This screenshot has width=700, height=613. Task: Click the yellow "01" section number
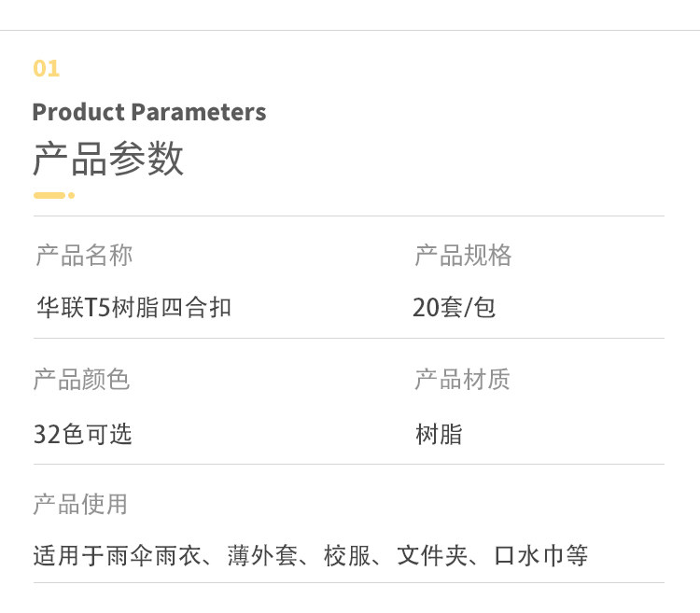(x=46, y=68)
